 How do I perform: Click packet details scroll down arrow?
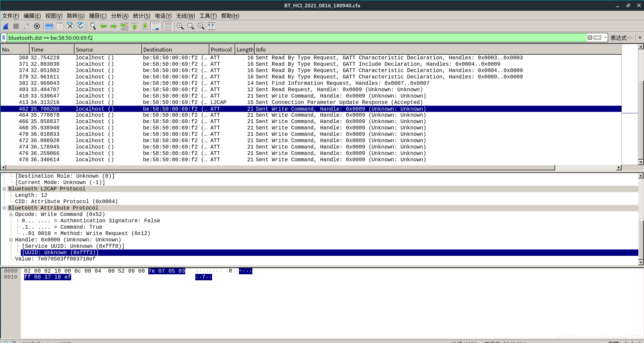coord(641,262)
